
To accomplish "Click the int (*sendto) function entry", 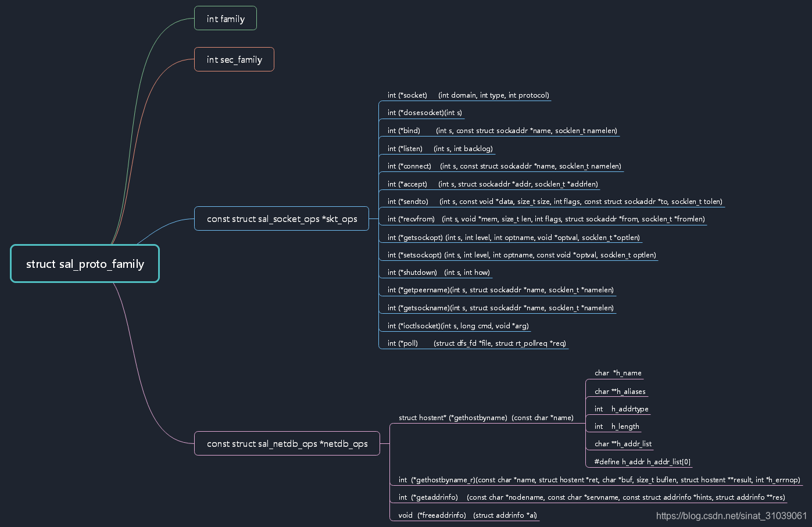I will (555, 202).
